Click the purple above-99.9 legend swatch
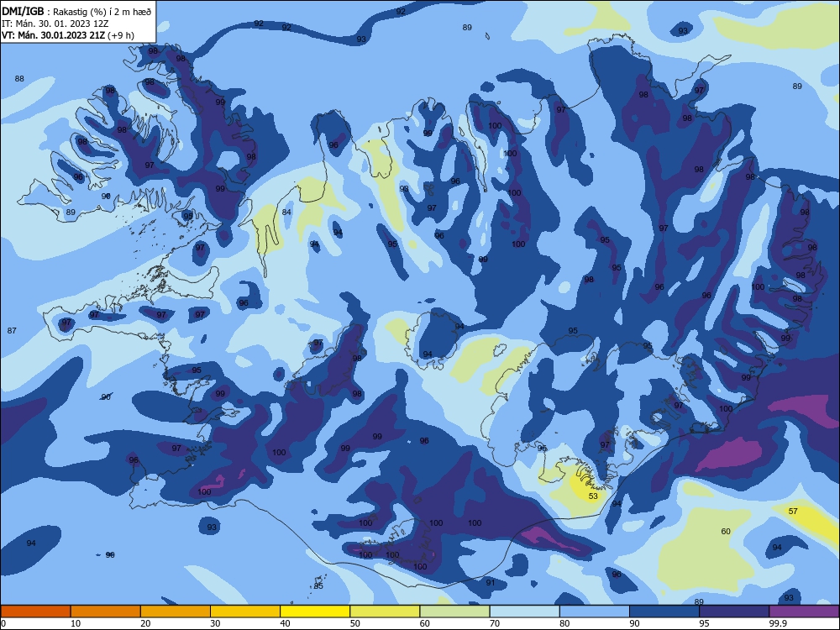 (x=805, y=612)
